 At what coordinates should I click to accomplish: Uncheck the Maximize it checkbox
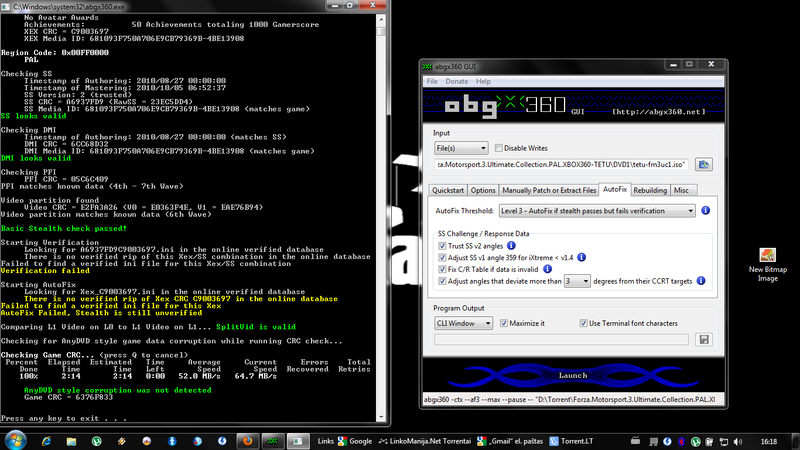click(504, 323)
